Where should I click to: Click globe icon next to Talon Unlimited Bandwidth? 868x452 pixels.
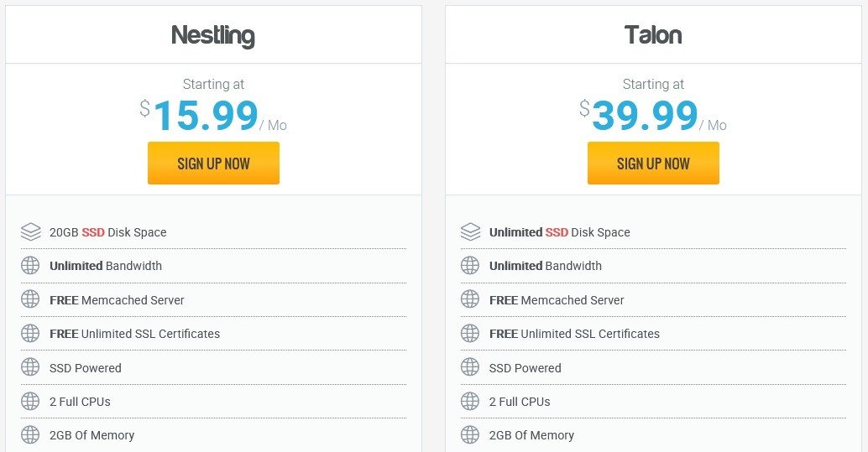tap(470, 266)
